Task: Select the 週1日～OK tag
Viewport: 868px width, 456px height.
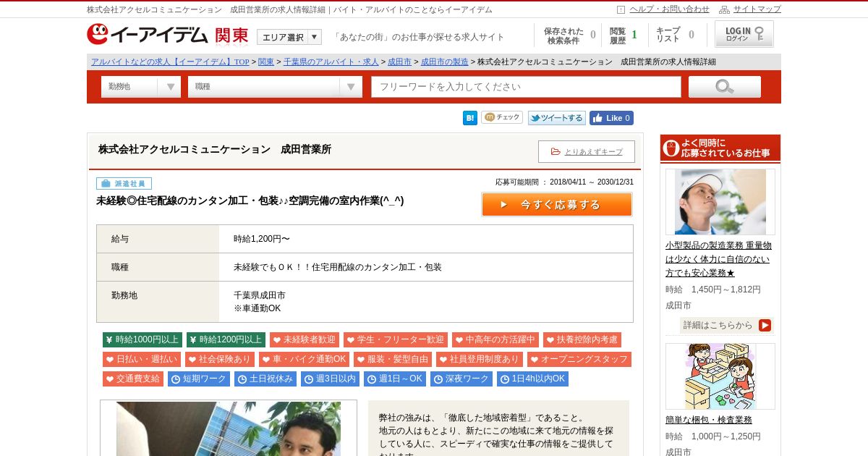Action: (395, 379)
